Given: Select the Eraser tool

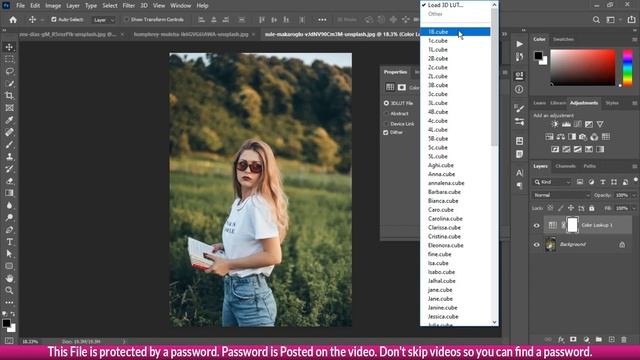Looking at the screenshot, I should (x=9, y=181).
